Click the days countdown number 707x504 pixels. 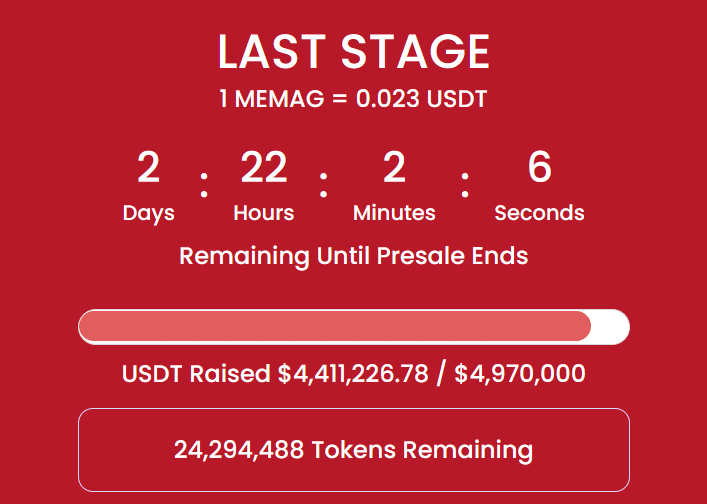coord(148,167)
